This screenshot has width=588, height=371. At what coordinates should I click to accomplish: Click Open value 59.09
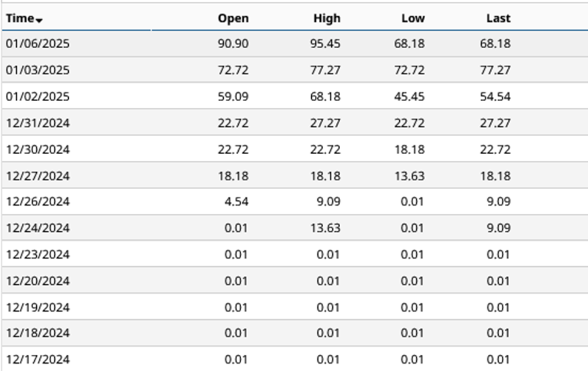[233, 97]
